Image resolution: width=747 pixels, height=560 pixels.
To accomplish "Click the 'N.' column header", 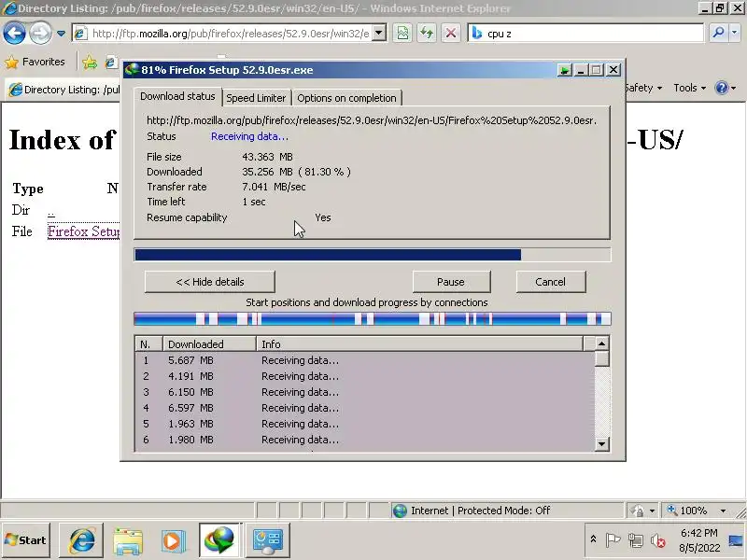I will [149, 344].
